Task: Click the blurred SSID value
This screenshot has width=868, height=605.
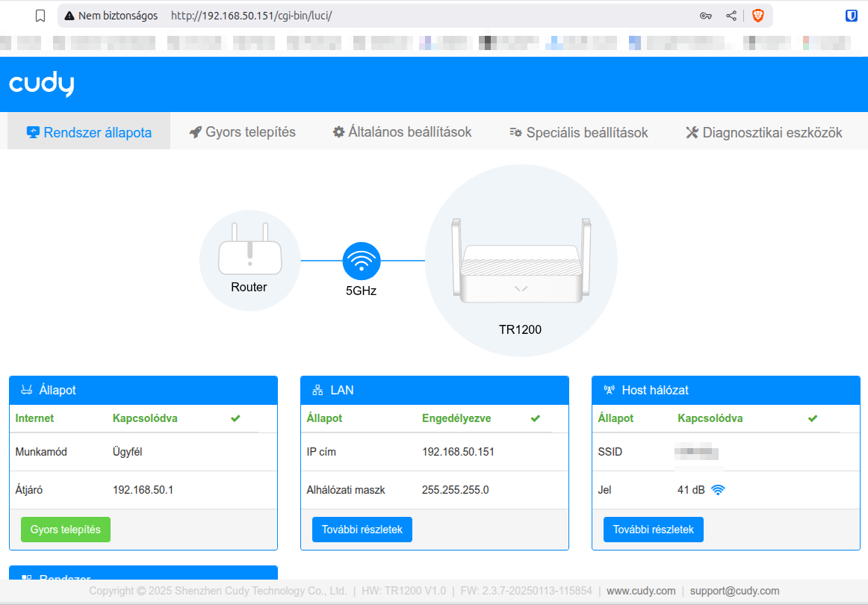Action: coord(696,452)
